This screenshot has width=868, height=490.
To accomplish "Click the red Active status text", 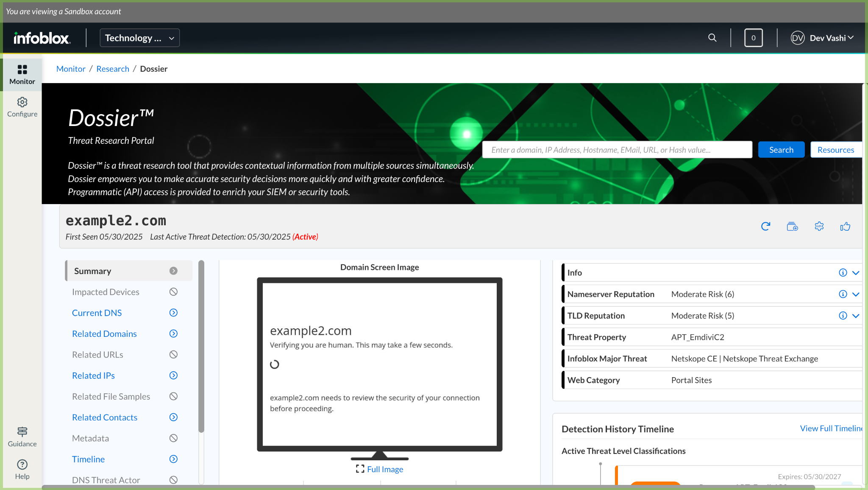I will click(x=305, y=237).
